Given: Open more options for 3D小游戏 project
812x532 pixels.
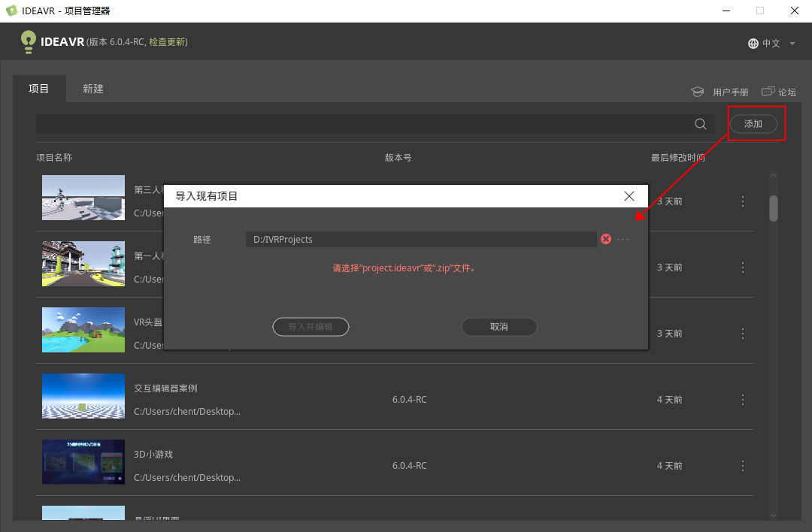Looking at the screenshot, I should click(x=743, y=466).
